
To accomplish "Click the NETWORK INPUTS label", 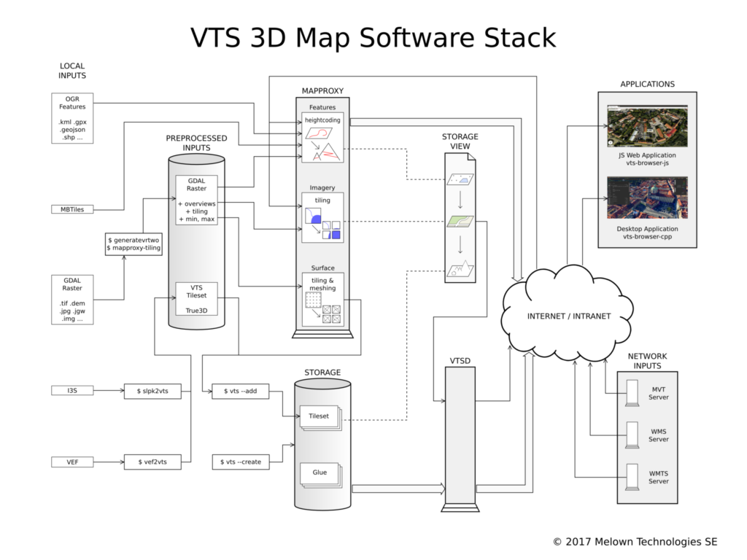I will (x=648, y=361).
